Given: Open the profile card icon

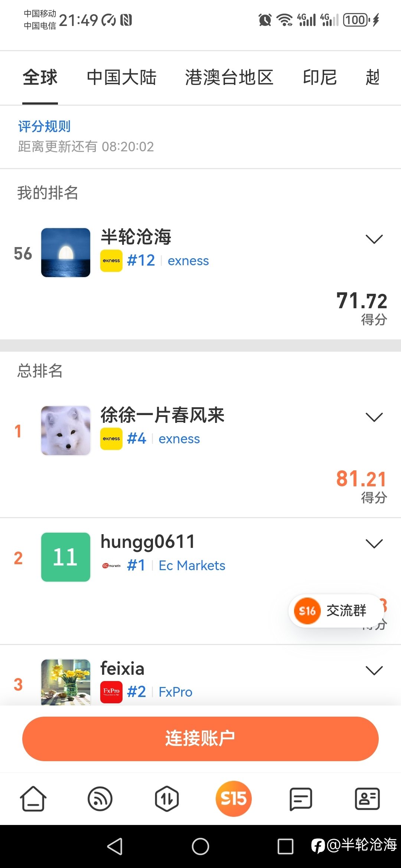Looking at the screenshot, I should point(367,799).
